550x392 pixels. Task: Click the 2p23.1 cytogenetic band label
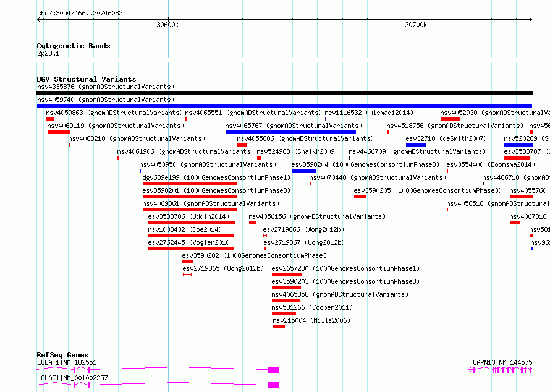tap(48, 53)
